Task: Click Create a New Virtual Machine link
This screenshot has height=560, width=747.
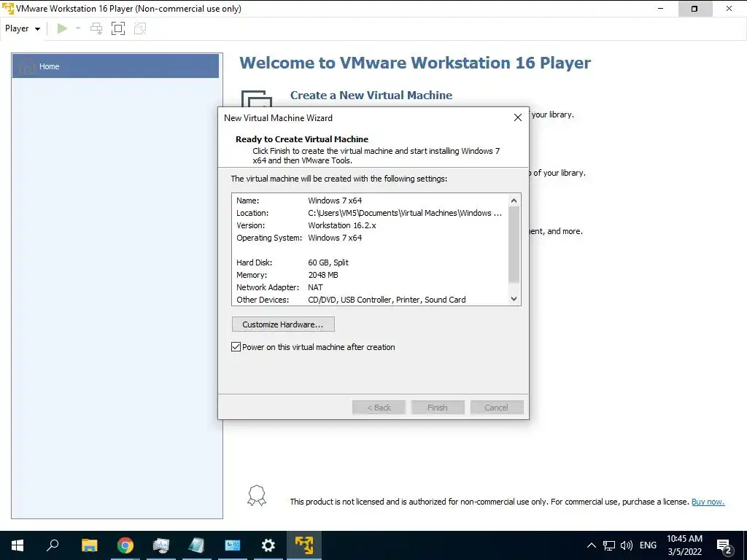Action: [371, 96]
